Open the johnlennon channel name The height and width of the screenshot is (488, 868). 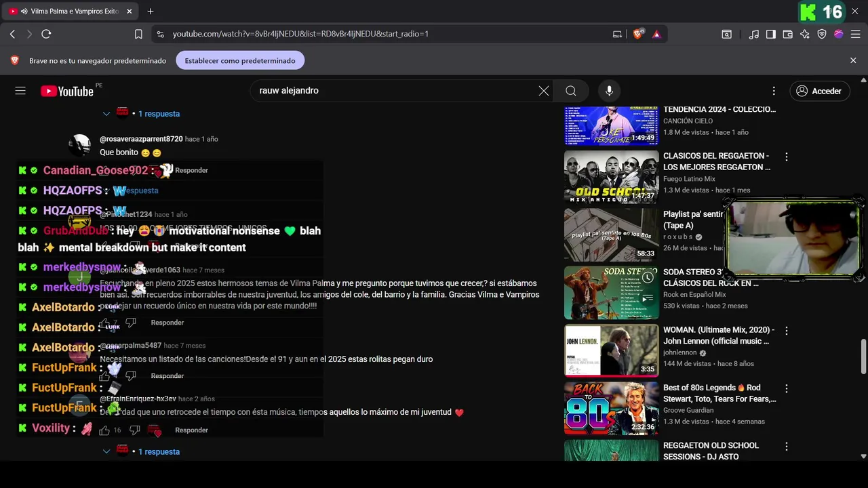679,352
